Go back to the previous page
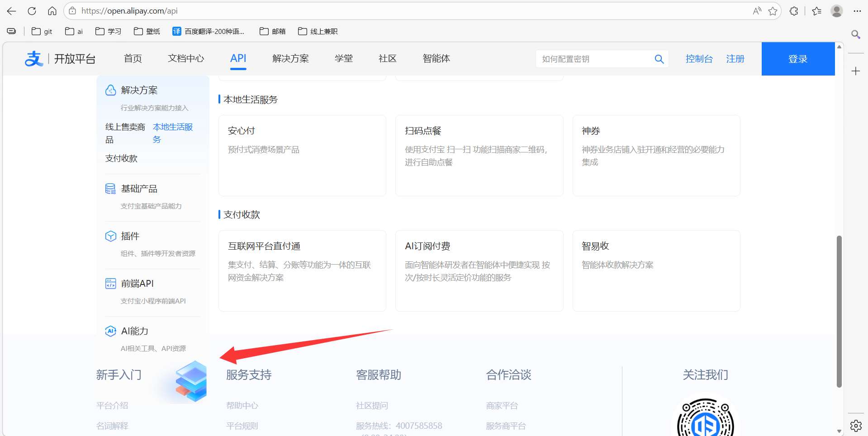Viewport: 868px width, 436px height. point(11,11)
